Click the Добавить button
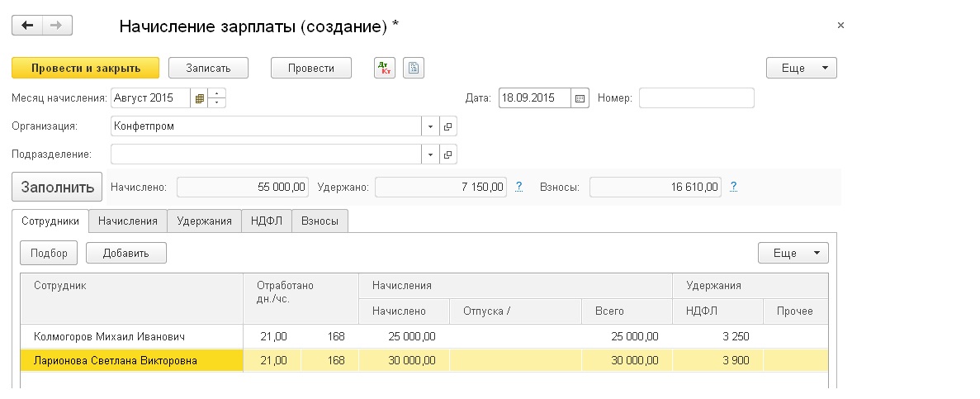Viewport: 980px width, 399px height. [x=125, y=253]
